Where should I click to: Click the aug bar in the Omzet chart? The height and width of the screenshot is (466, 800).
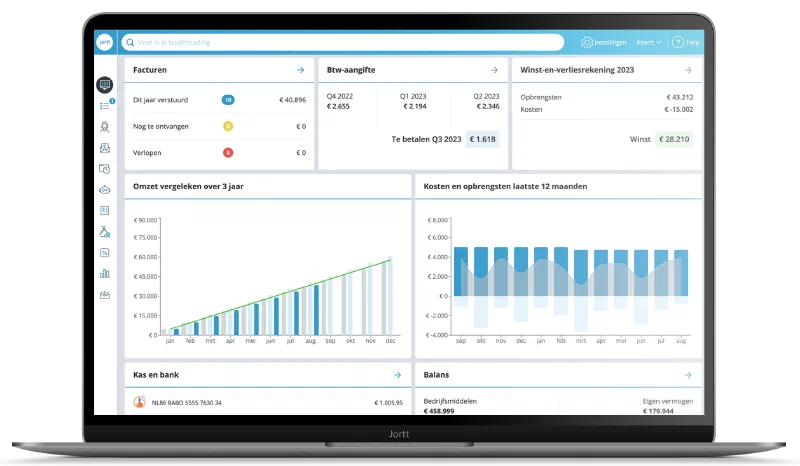point(316,310)
